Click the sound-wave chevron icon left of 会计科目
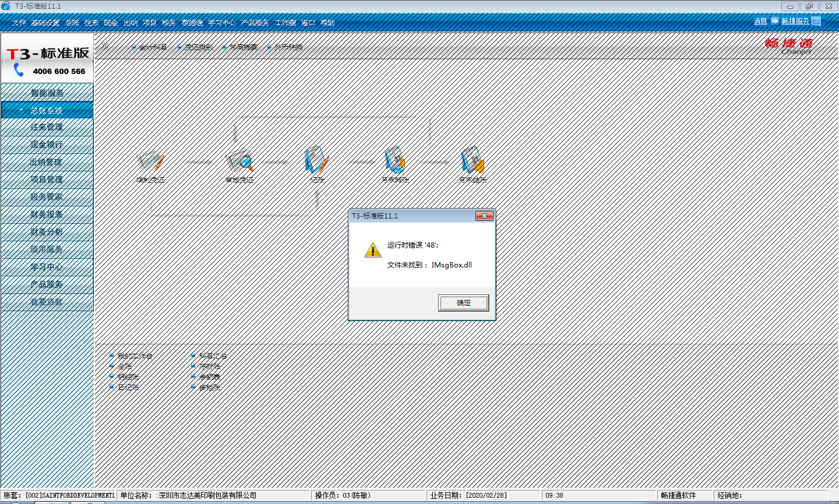The image size is (839, 504). click(105, 45)
